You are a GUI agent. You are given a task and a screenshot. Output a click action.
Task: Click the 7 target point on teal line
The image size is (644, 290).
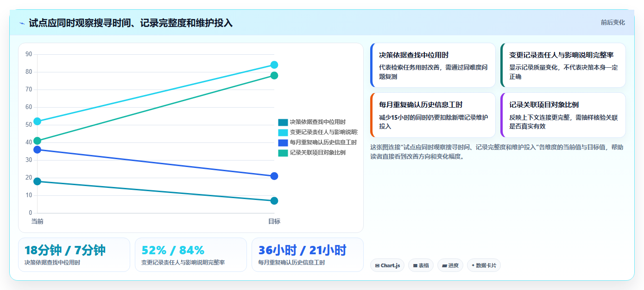[274, 201]
